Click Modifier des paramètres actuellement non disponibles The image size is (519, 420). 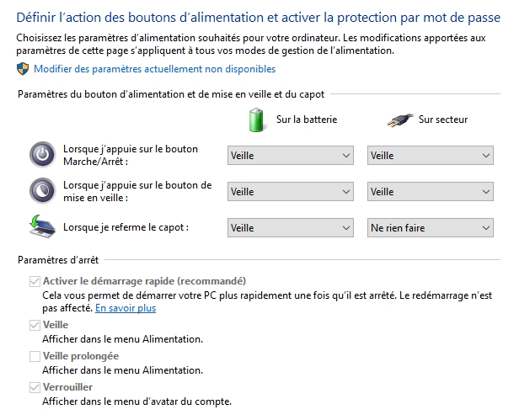click(x=154, y=69)
